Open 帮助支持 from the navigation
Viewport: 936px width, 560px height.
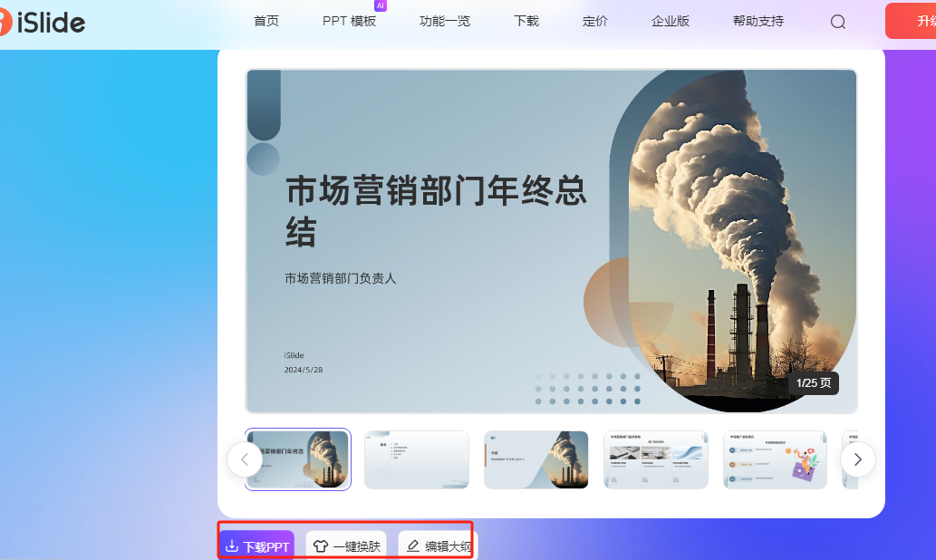[x=757, y=21]
